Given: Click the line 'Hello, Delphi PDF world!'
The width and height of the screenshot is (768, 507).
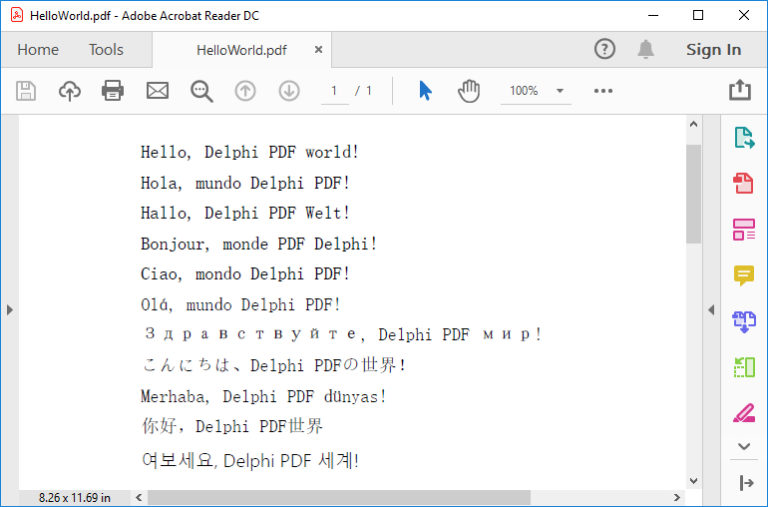Looking at the screenshot, I should pos(249,152).
